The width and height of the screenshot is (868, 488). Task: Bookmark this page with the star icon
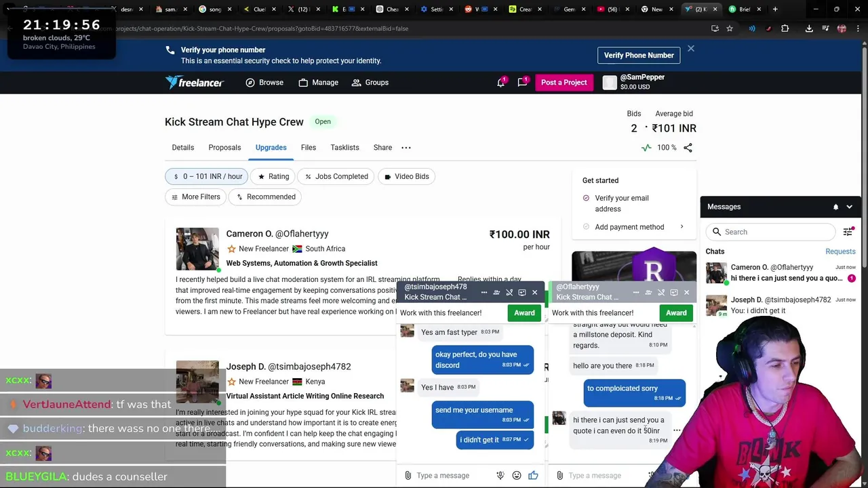[730, 28]
